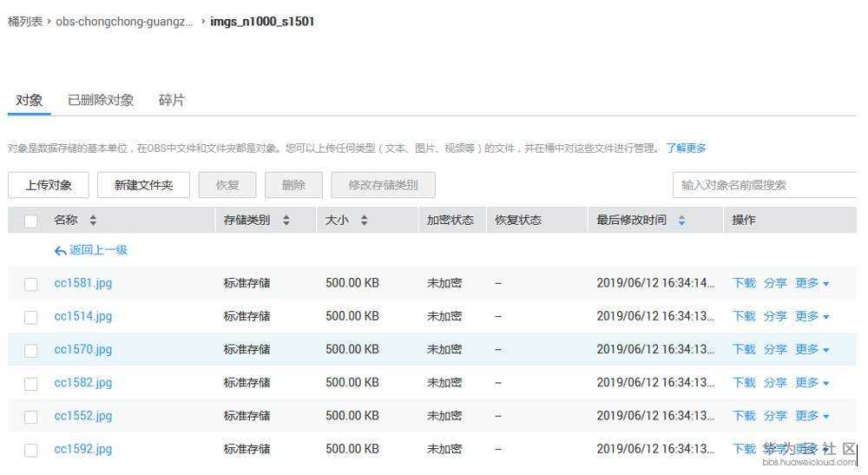
Task: Focus the object name prefix search field
Action: [765, 185]
